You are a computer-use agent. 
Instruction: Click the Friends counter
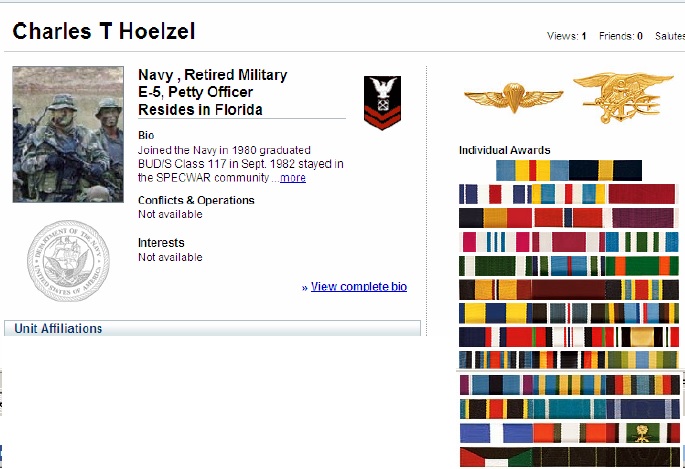[621, 36]
